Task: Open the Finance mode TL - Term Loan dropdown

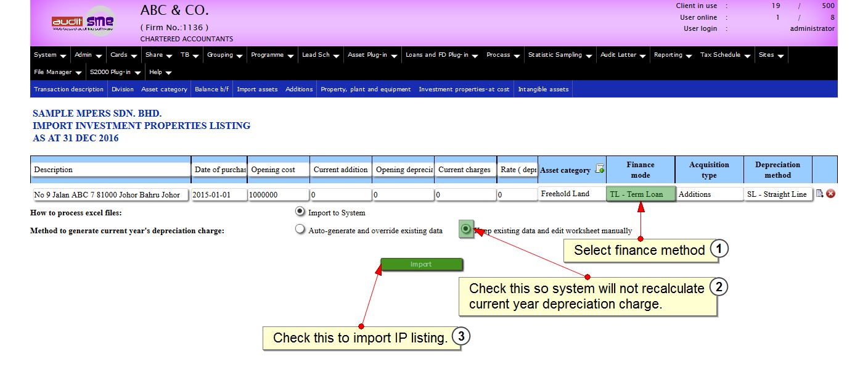Action: 641,194
